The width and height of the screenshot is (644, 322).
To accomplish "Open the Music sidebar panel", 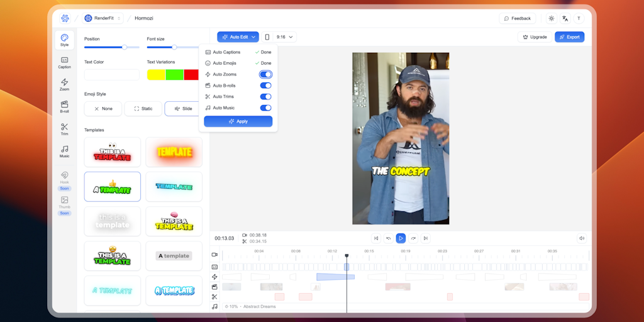I will click(65, 151).
